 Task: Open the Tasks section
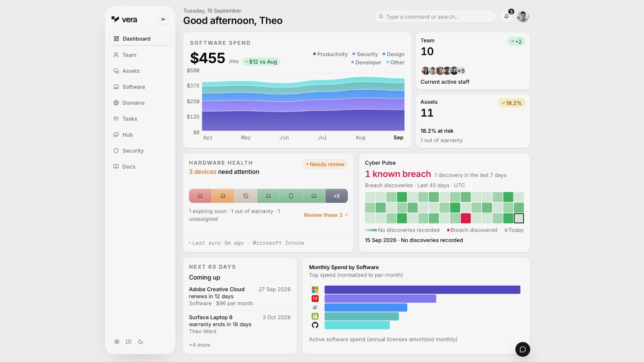140,119
